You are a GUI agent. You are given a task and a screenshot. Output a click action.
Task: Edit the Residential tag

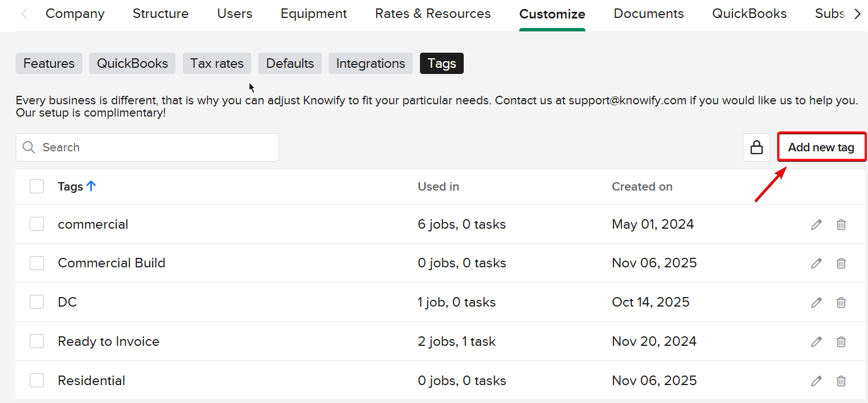tap(816, 381)
